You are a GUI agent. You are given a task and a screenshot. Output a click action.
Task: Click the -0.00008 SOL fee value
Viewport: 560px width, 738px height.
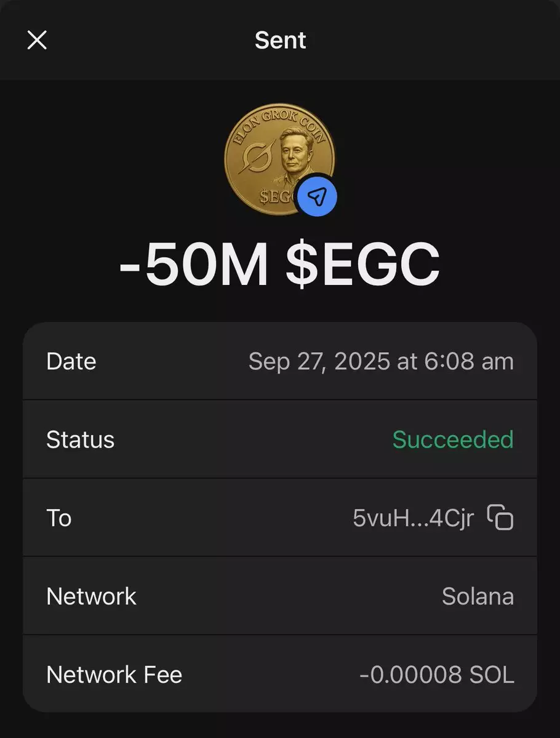point(436,675)
